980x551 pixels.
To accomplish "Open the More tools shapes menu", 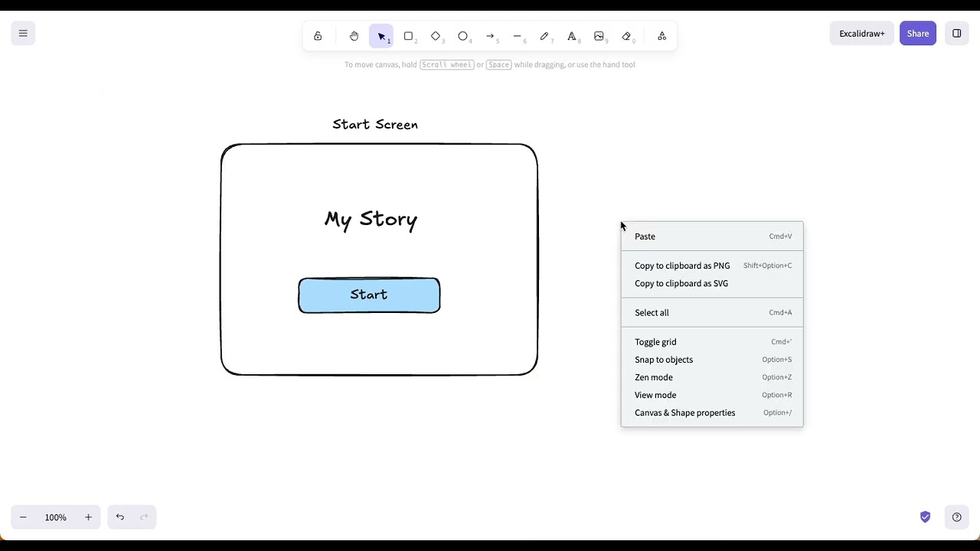I will [x=662, y=36].
